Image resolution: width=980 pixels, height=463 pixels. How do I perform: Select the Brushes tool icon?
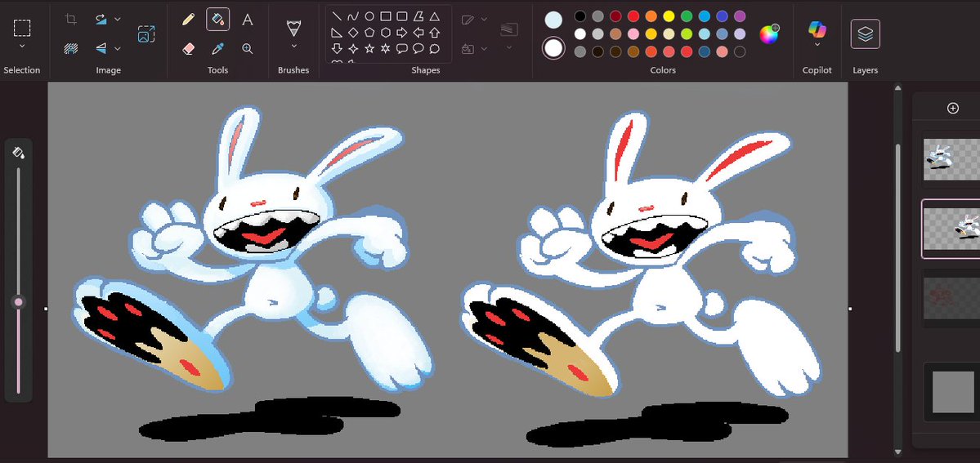pos(293,28)
